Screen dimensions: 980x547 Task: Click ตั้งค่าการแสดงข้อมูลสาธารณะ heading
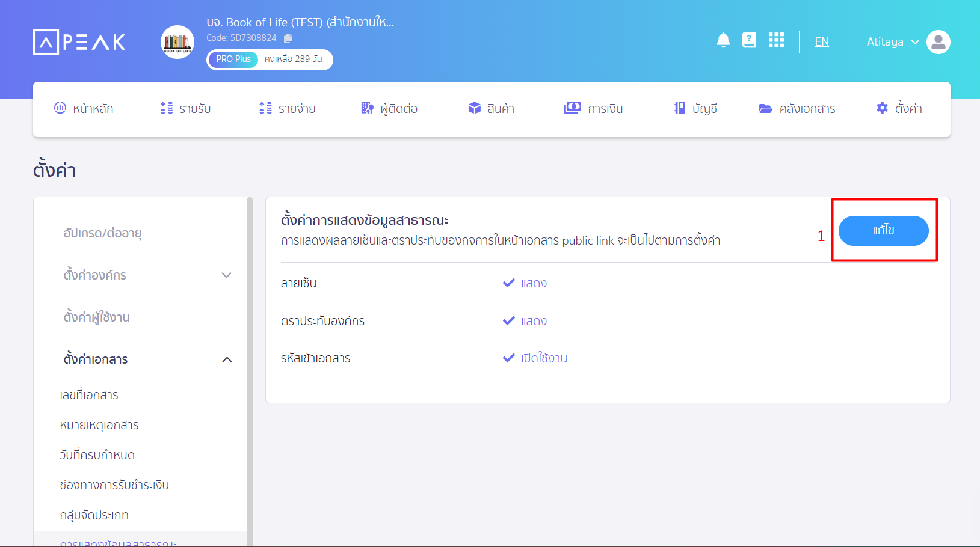click(365, 220)
